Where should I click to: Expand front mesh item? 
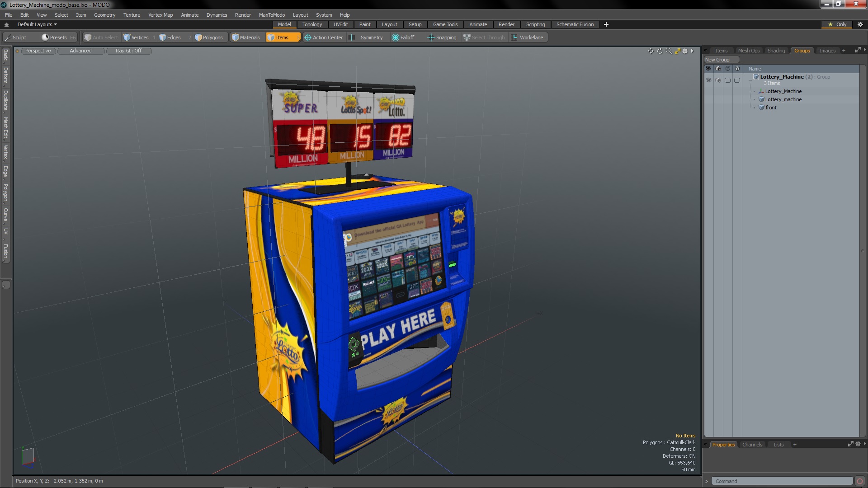pos(754,108)
